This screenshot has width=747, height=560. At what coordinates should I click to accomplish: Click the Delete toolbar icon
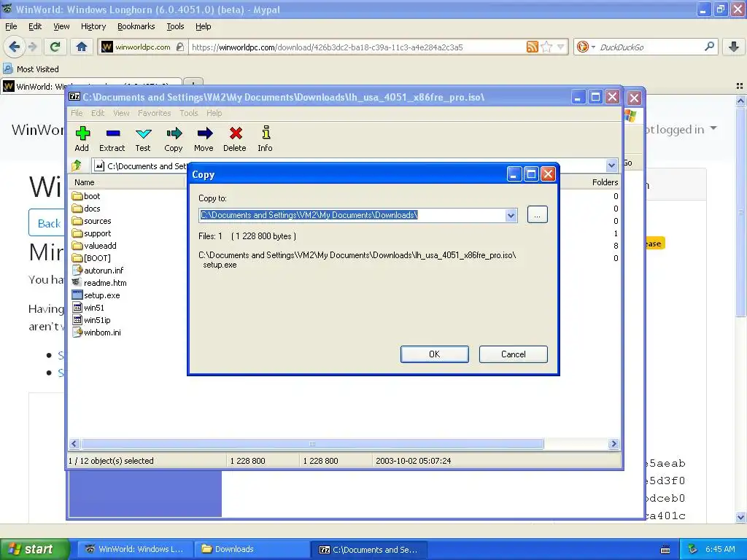click(x=236, y=134)
